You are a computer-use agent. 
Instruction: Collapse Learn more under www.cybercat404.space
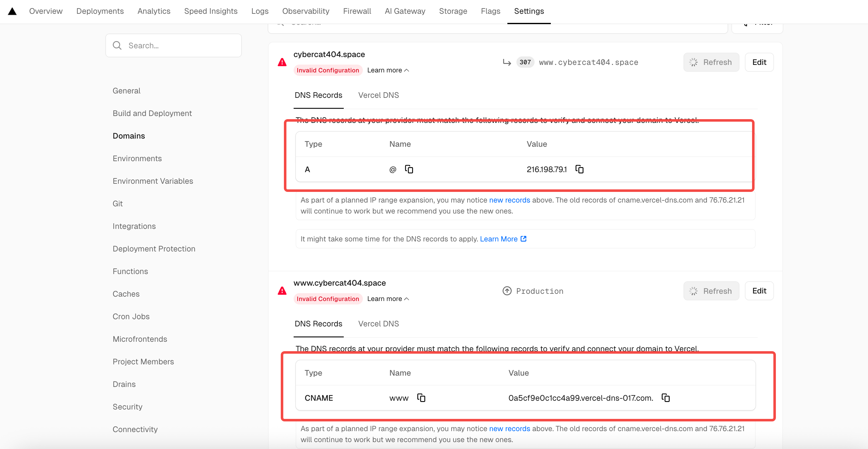388,299
